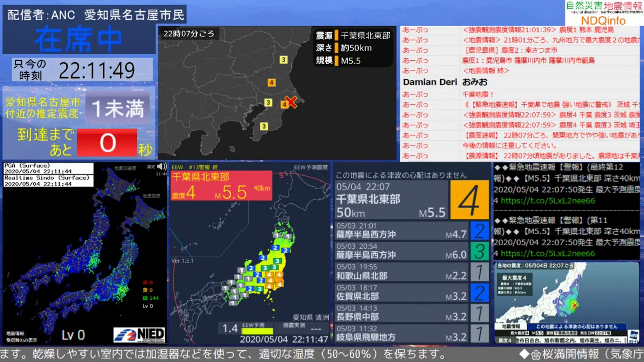The height and width of the screenshot is (362, 644).
Task: Click the red X epicenter marker on Kanto map
Action: [x=291, y=102]
